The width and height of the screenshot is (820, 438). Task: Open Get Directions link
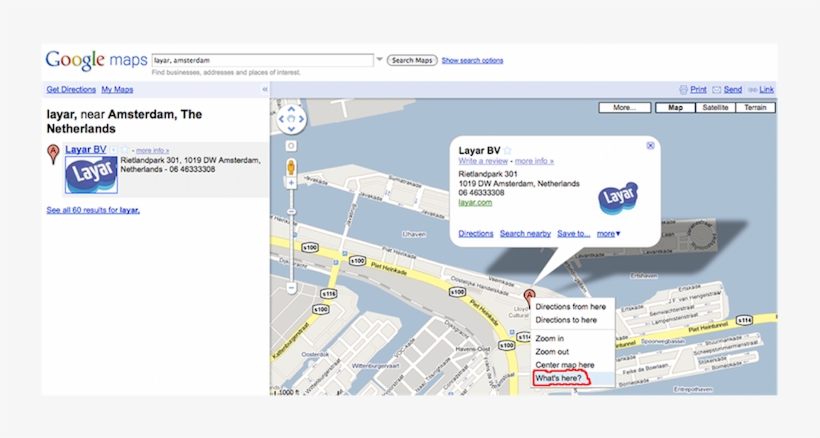(x=71, y=89)
